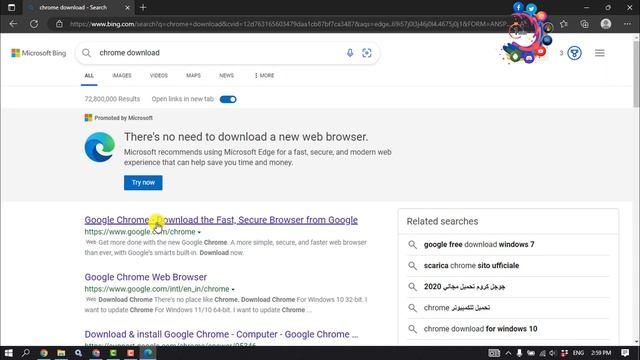This screenshot has height=360, width=640.
Task: Click the scrollbar down arrow
Action: pos(636,342)
